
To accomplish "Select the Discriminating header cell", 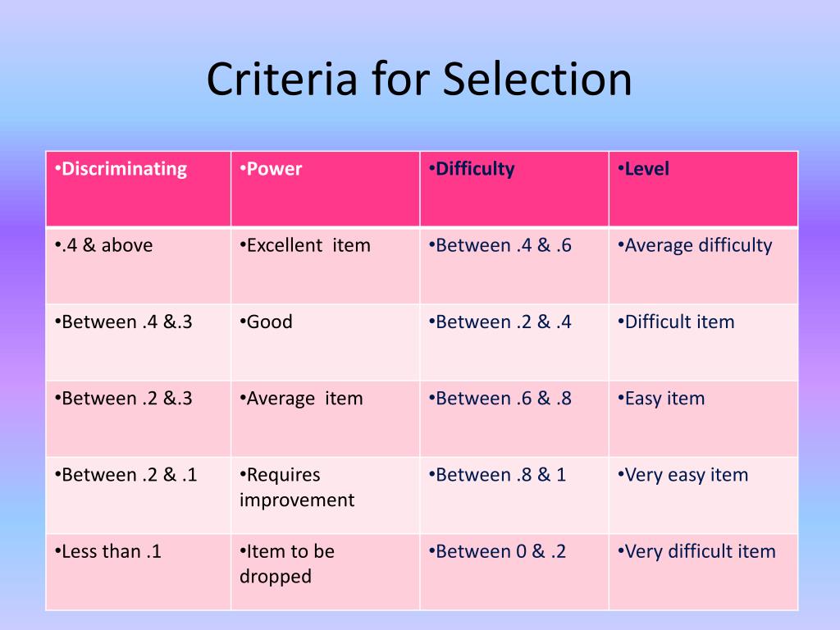I will click(x=139, y=189).
